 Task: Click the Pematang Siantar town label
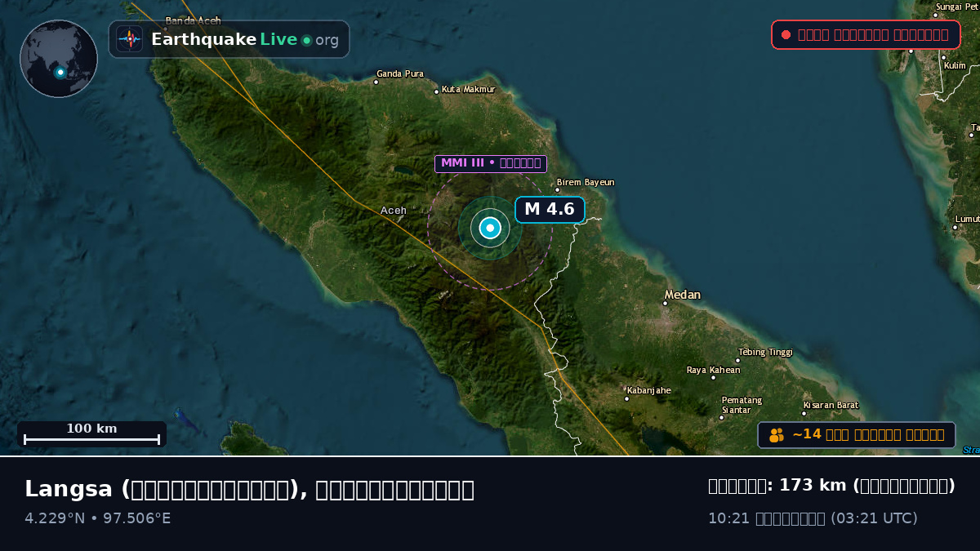[x=742, y=405]
